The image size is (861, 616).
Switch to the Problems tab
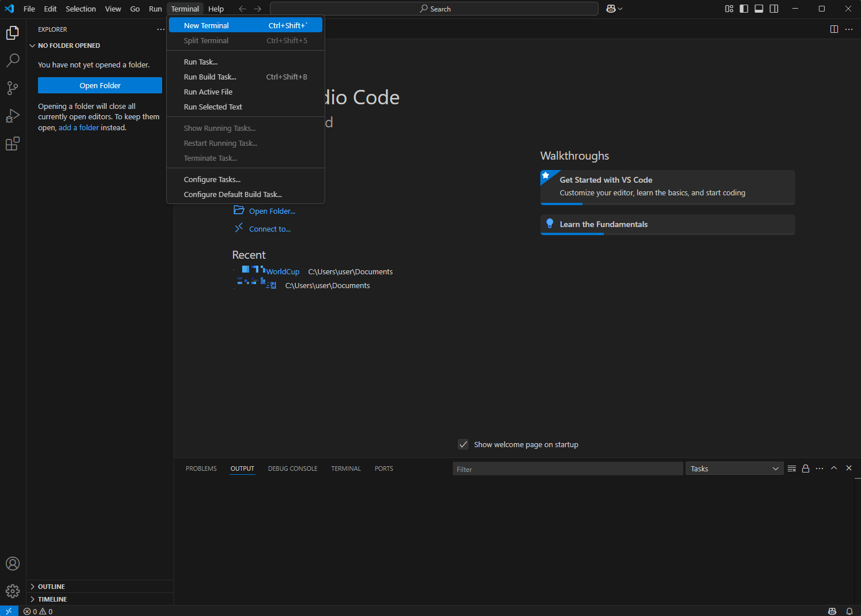click(x=201, y=468)
